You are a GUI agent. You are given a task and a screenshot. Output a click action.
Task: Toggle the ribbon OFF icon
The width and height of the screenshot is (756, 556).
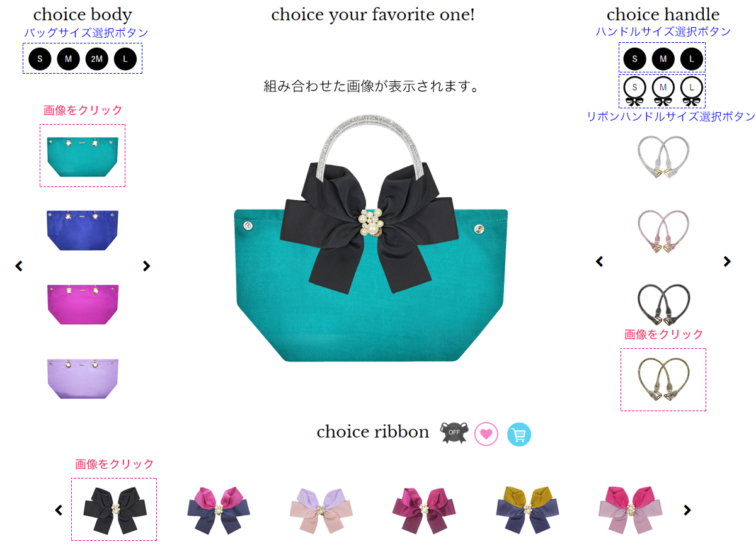pyautogui.click(x=454, y=433)
